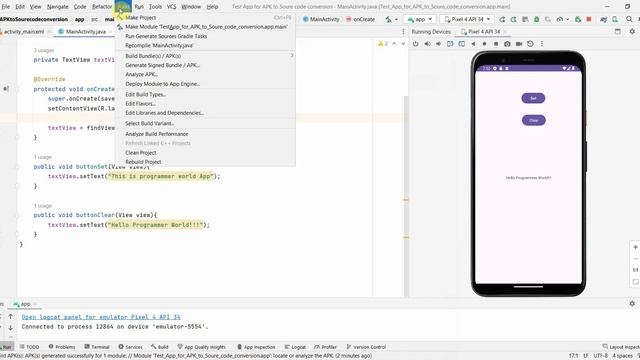The image size is (640, 360).
Task: Click the Search Everywhere magnifier icon
Action: click(x=629, y=19)
